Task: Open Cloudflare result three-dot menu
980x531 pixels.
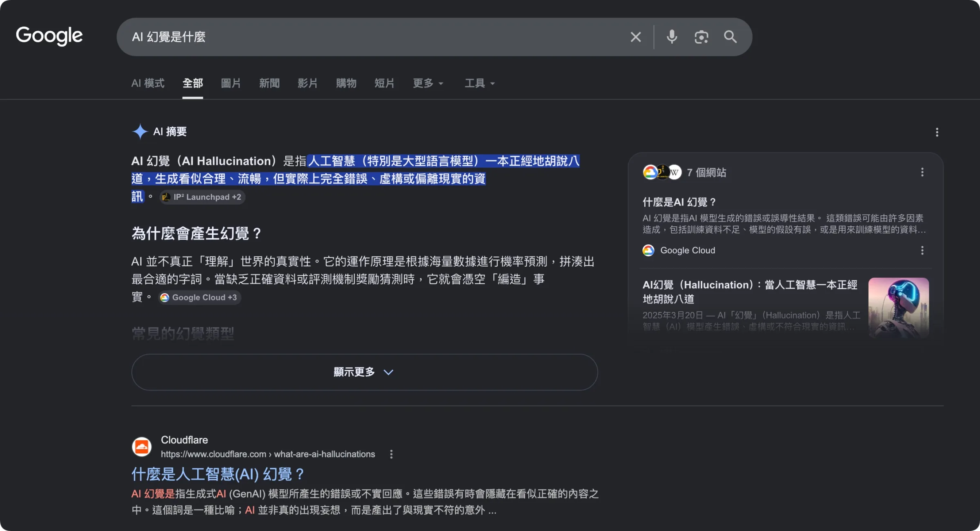Action: [391, 454]
